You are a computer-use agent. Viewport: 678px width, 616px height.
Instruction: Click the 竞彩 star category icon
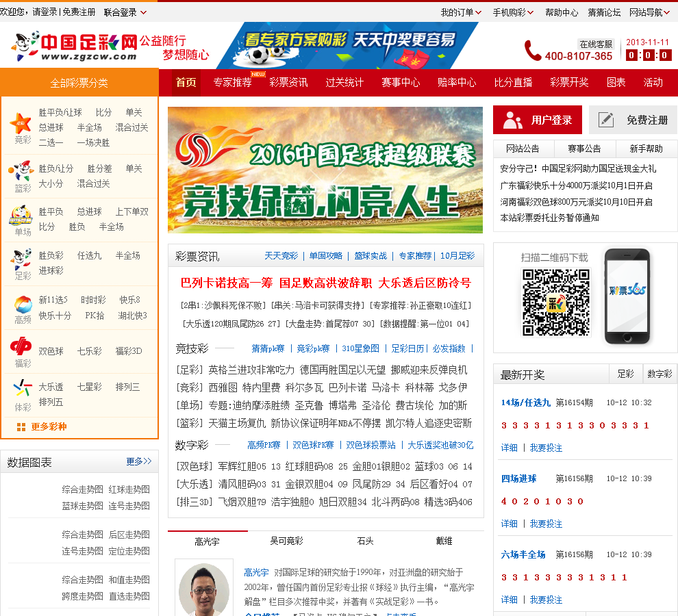pyautogui.click(x=21, y=123)
